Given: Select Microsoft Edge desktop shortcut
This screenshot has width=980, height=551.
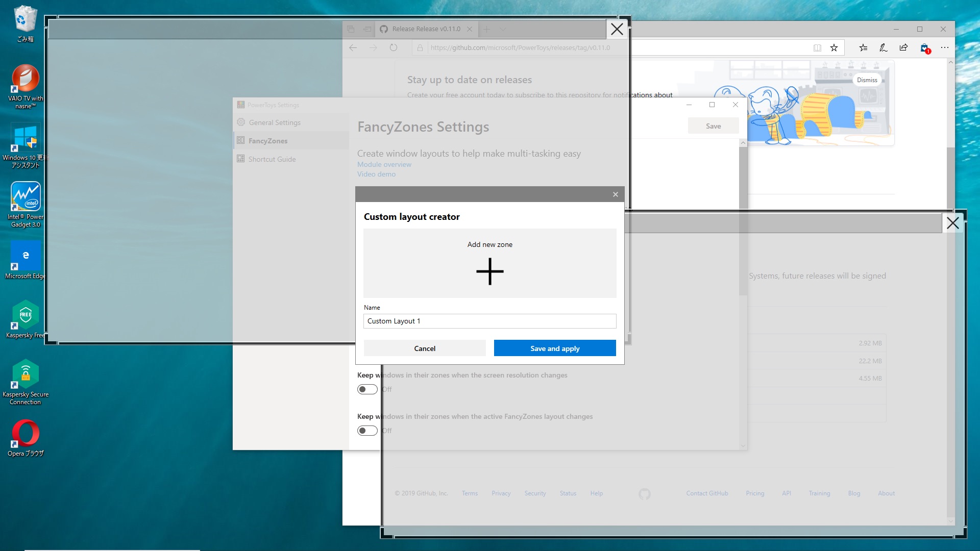Looking at the screenshot, I should tap(25, 260).
